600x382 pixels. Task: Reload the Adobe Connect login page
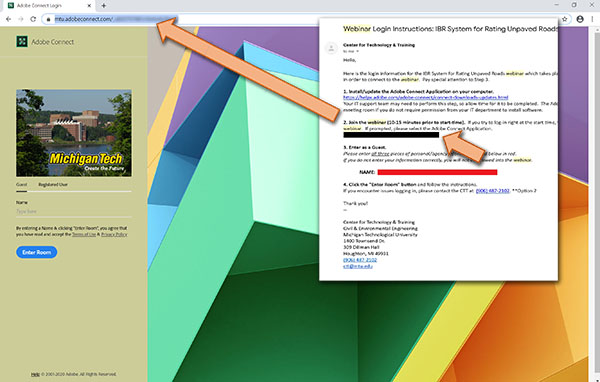coord(33,19)
